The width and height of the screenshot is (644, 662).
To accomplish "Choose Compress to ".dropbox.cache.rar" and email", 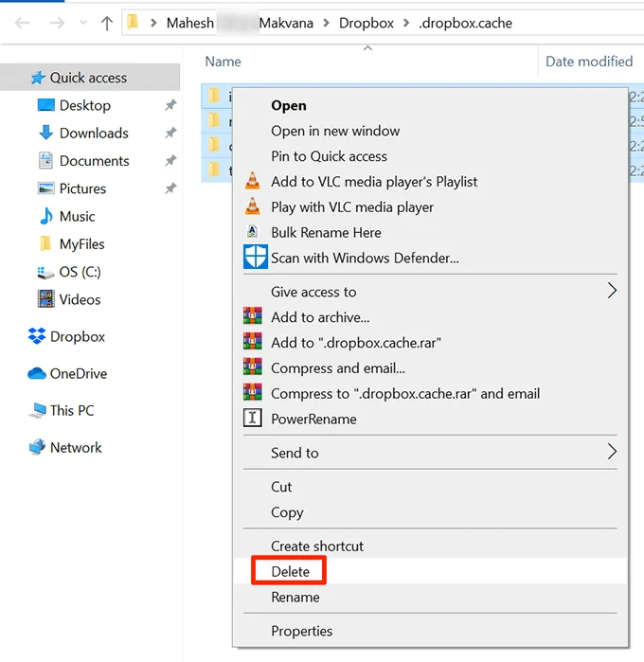I will tap(430, 393).
